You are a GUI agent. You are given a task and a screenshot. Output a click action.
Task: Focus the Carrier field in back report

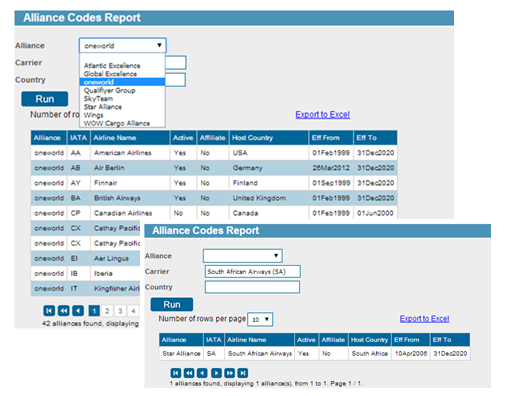(176, 63)
